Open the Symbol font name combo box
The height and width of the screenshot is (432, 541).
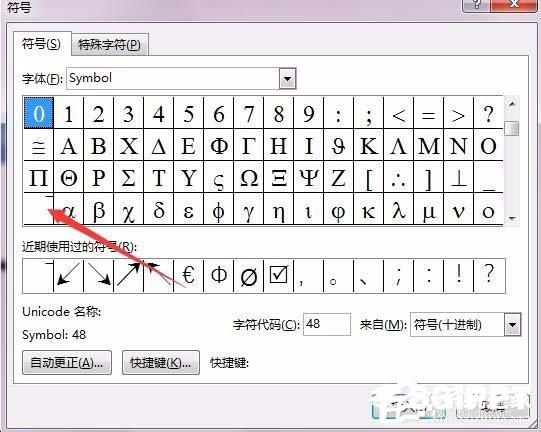181,79
